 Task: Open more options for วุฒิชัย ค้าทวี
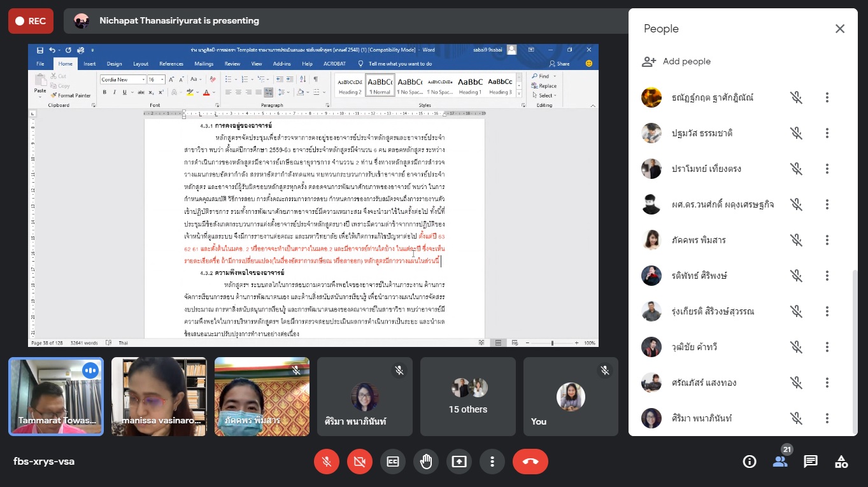(x=827, y=347)
